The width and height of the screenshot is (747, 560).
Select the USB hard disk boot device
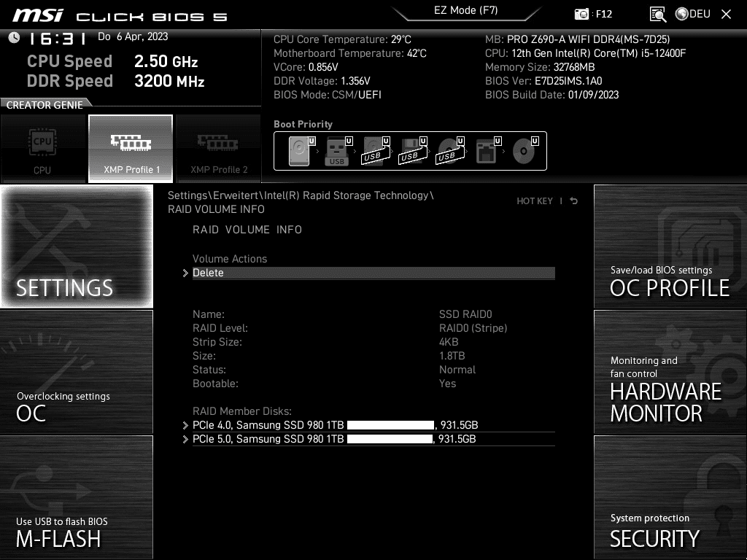[374, 151]
